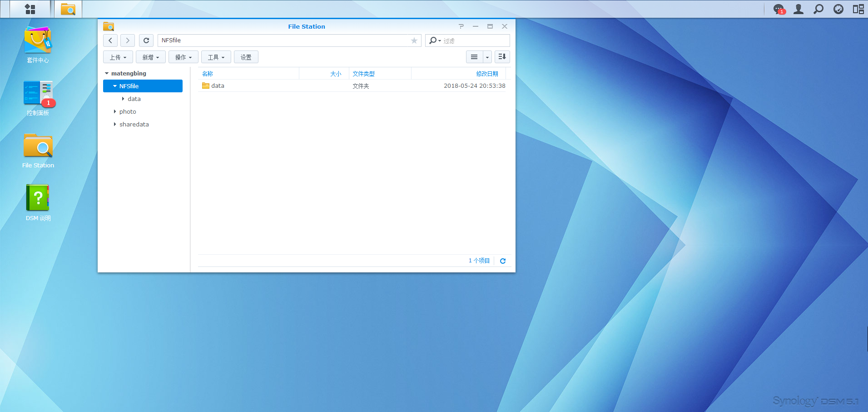Maximize the File Station window

[x=490, y=26]
